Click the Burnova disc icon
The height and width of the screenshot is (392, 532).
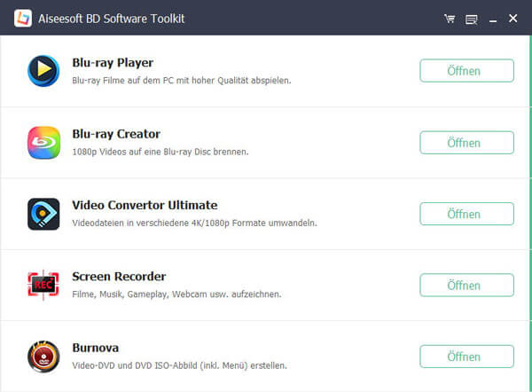43,357
